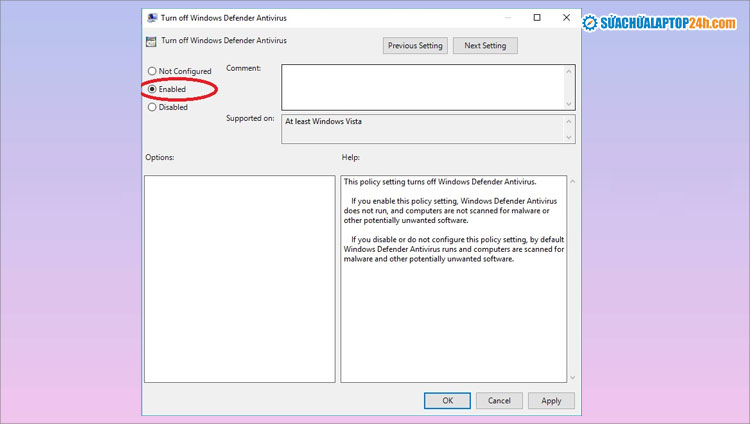Click the Comment box scroll down arrow
This screenshot has height=425, width=750.
pos(569,104)
